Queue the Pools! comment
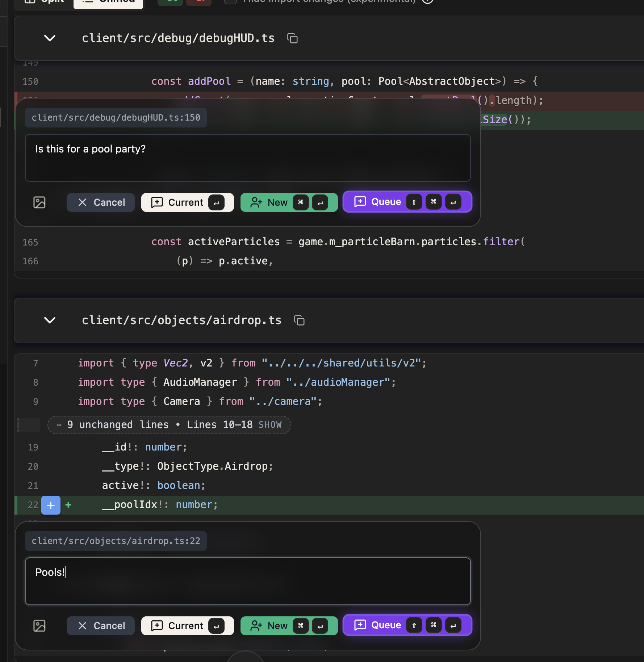This screenshot has width=644, height=662. 407,625
